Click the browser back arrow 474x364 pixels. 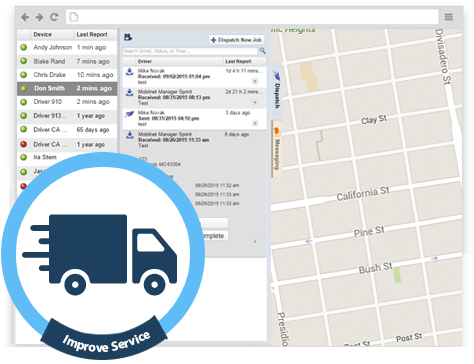[x=25, y=17]
